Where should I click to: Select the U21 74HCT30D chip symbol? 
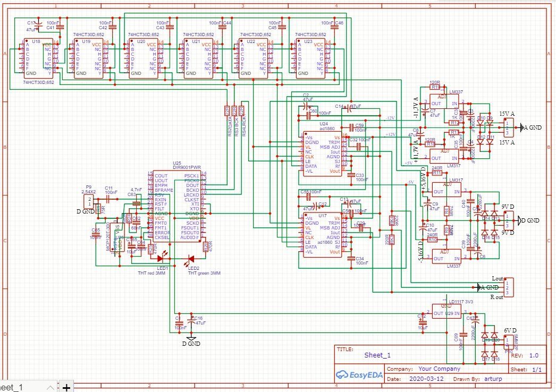point(198,58)
